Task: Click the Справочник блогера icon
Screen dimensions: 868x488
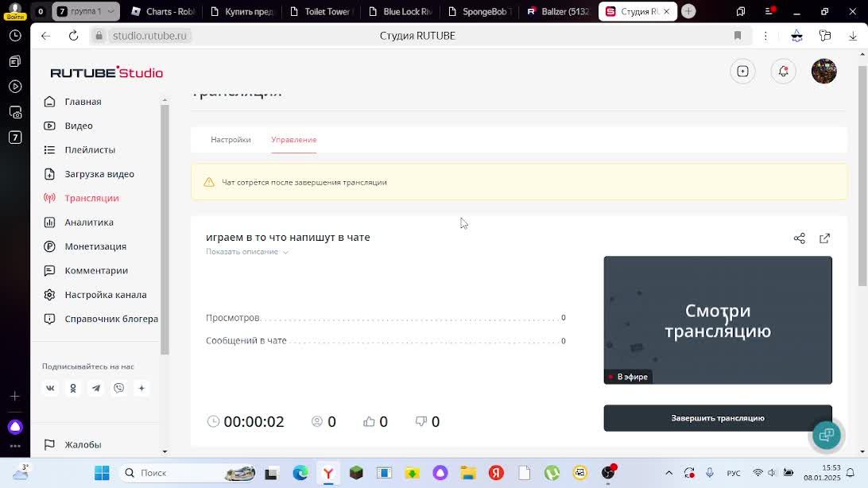Action: 50,320
